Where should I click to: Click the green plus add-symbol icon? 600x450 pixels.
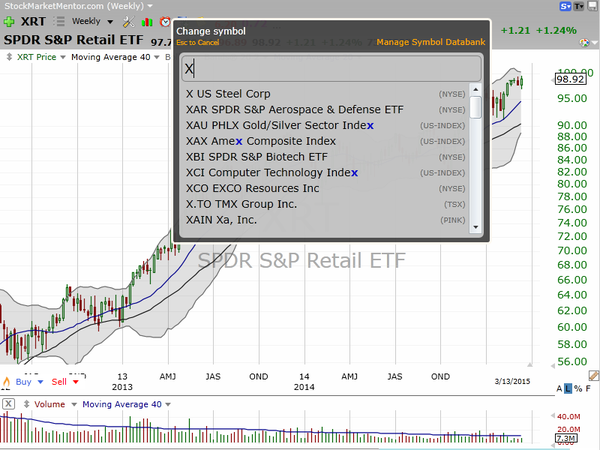click(9, 22)
